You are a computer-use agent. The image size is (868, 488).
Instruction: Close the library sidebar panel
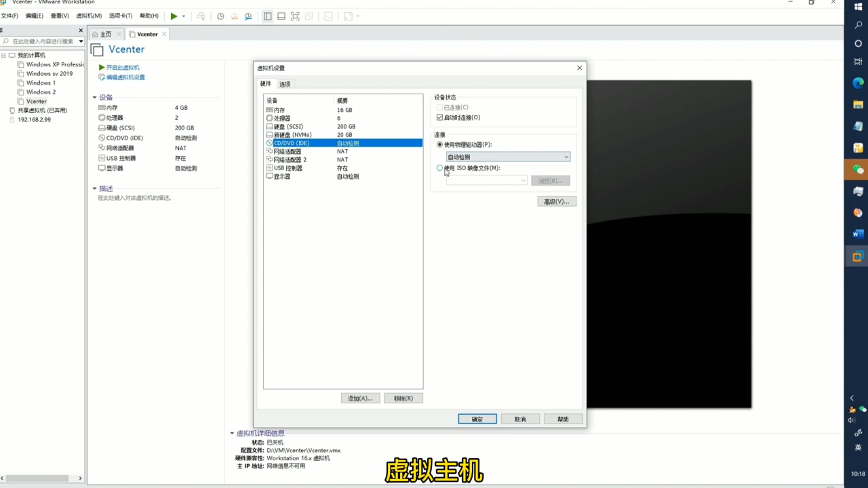pos(81,30)
